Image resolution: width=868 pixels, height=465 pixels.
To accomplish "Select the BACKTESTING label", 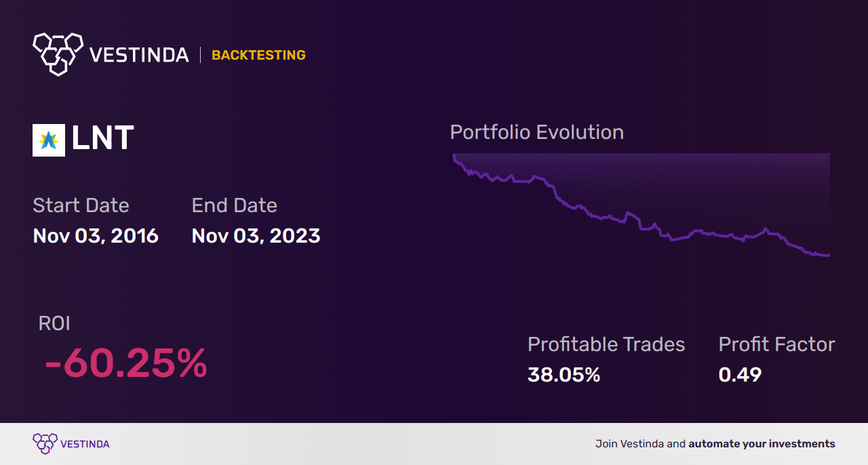I will pos(258,55).
